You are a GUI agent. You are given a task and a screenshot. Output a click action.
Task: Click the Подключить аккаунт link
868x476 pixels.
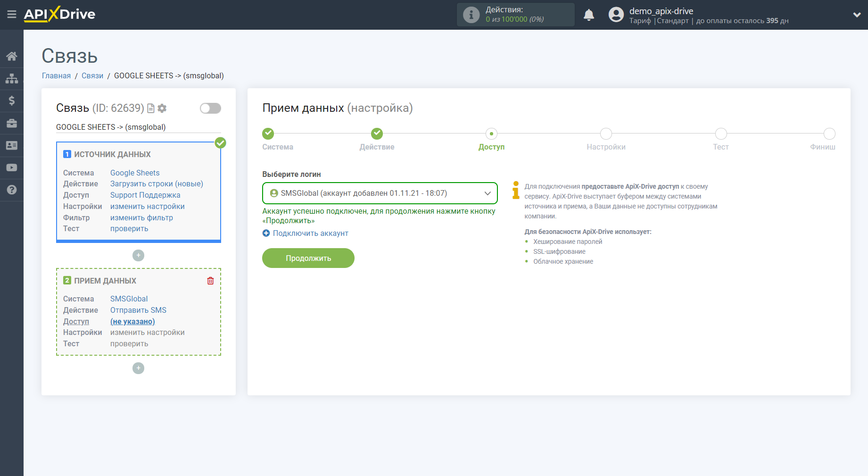(310, 233)
